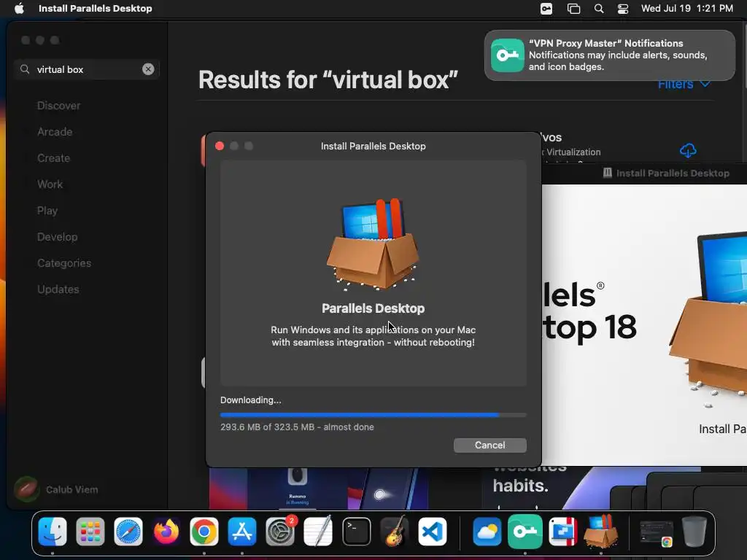This screenshot has height=560, width=747.
Task: Open Stage Manager windows icon in menu bar
Action: point(573,9)
